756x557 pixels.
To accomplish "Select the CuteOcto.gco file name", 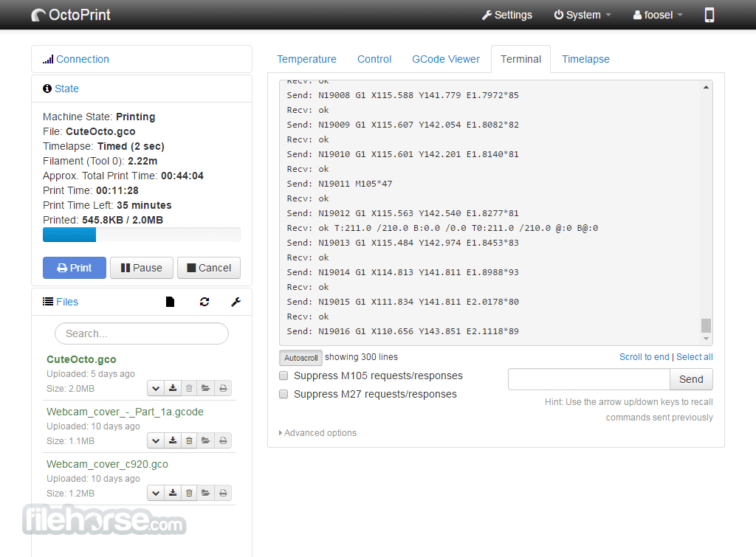I will tap(81, 359).
